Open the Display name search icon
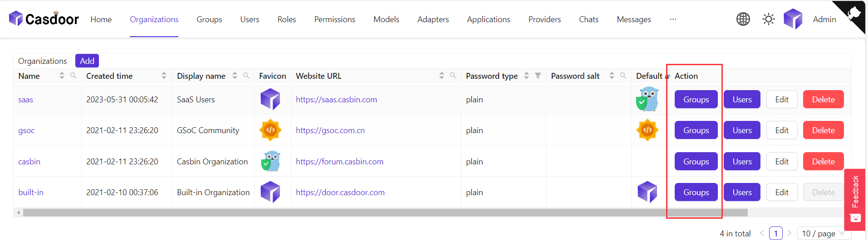Image resolution: width=868 pixels, height=240 pixels. pyautogui.click(x=246, y=76)
